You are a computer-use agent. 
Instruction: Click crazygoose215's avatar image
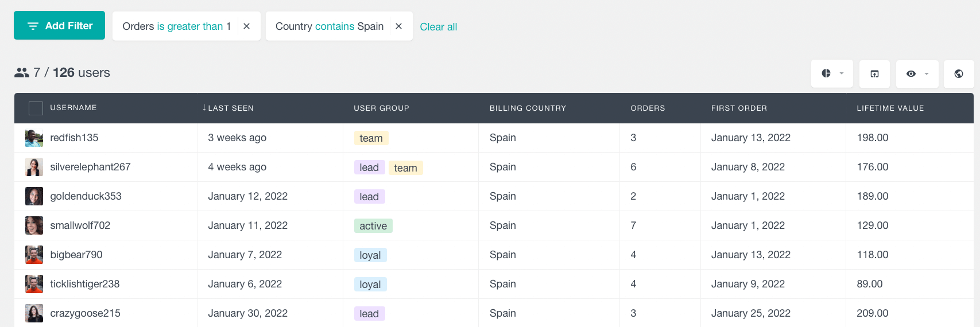click(x=34, y=313)
